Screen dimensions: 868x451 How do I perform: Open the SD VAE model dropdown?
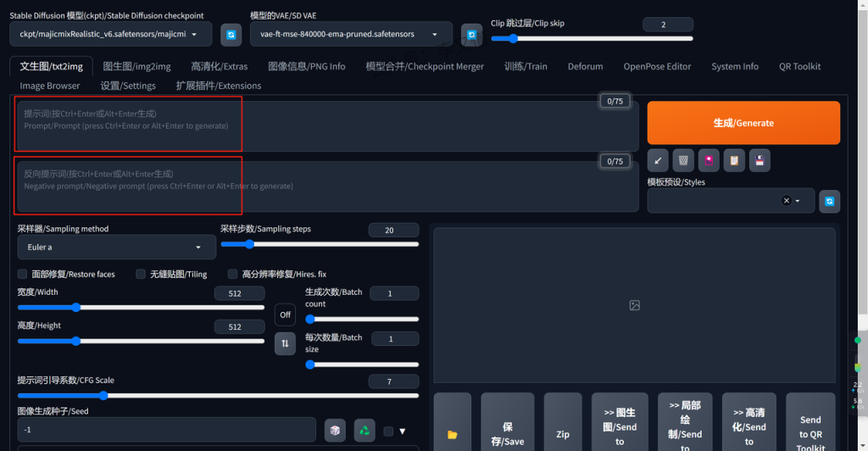pyautogui.click(x=351, y=35)
